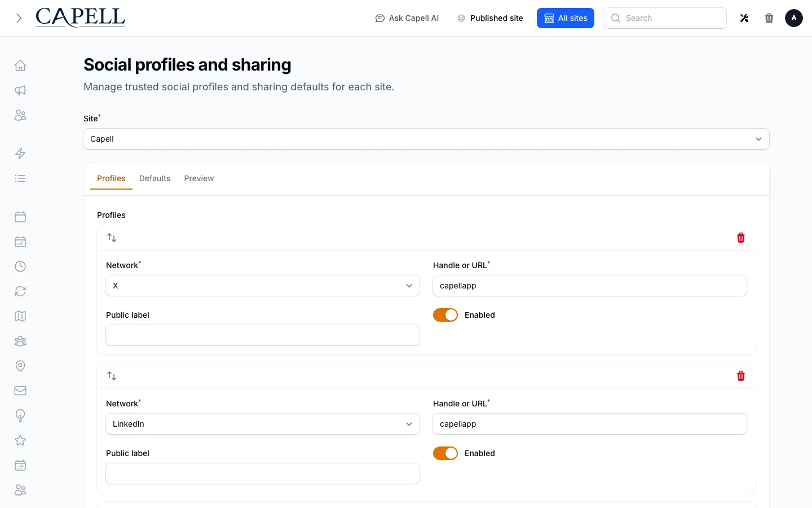This screenshot has width=812, height=508.
Task: Open the Published site link
Action: pos(490,18)
